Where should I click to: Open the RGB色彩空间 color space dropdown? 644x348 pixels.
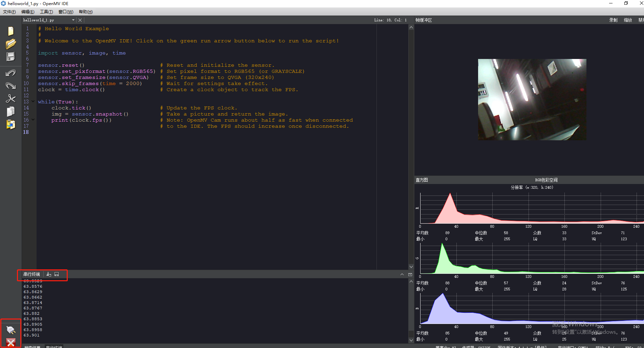point(546,180)
